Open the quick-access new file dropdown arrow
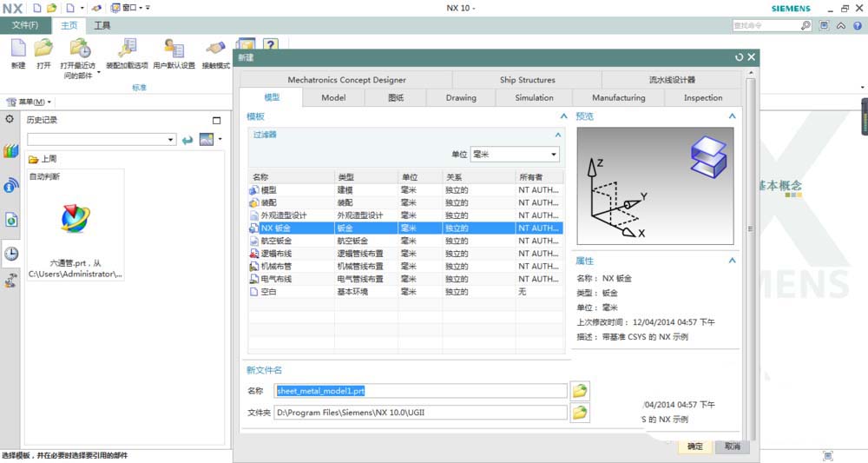Screen dimensions: 868x463 [x=82, y=9]
